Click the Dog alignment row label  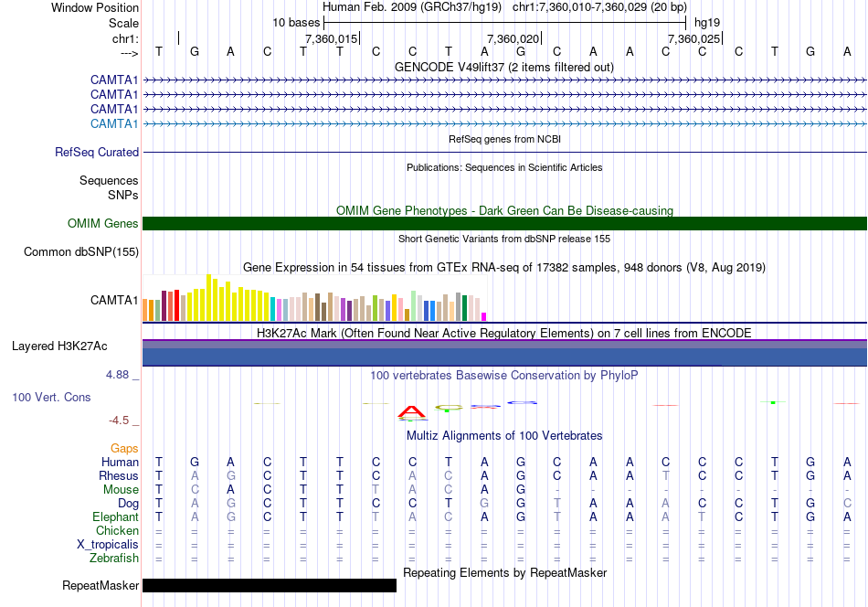pyautogui.click(x=129, y=504)
